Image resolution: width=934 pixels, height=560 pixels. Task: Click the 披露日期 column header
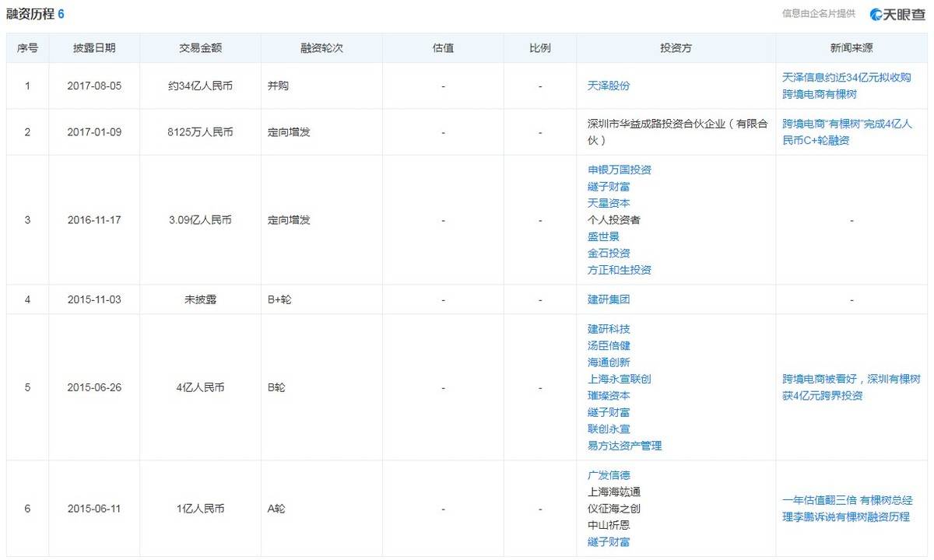pos(94,48)
